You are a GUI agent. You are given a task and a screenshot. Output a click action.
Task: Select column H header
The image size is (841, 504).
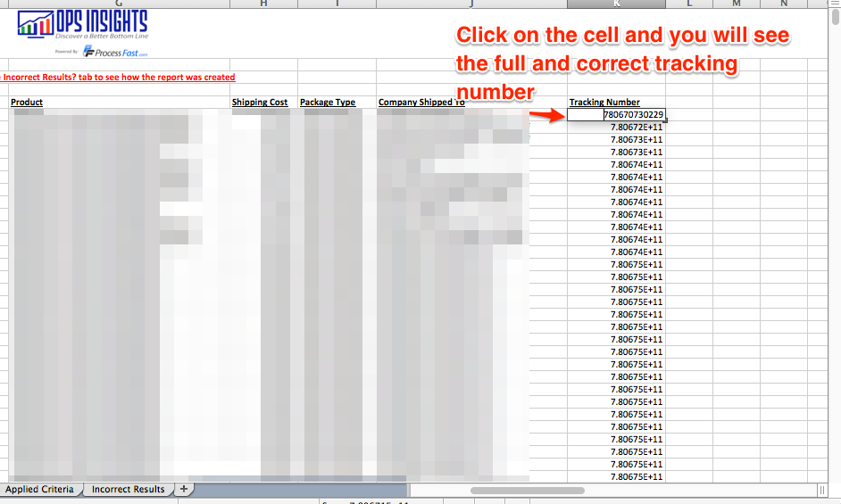coord(263,4)
